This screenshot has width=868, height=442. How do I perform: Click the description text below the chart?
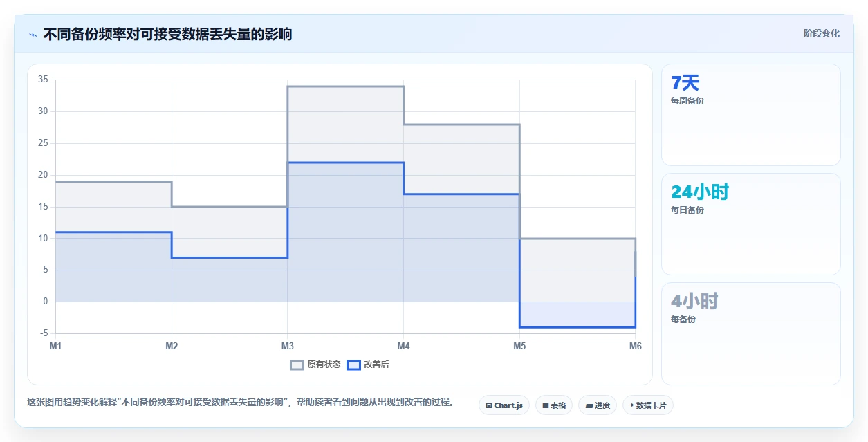point(240,403)
